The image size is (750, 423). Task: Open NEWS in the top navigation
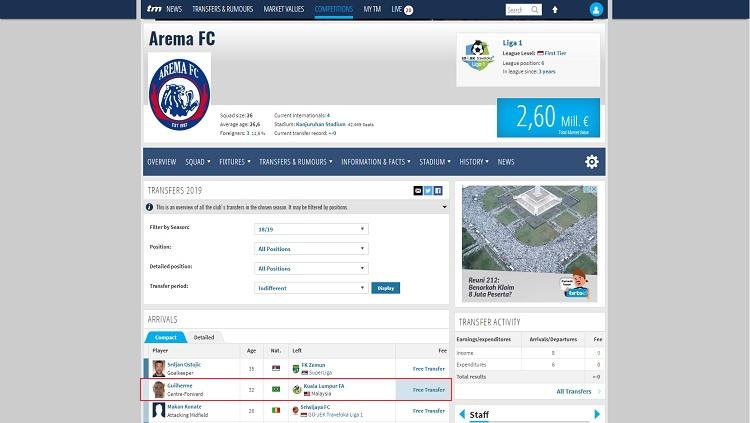click(x=174, y=9)
